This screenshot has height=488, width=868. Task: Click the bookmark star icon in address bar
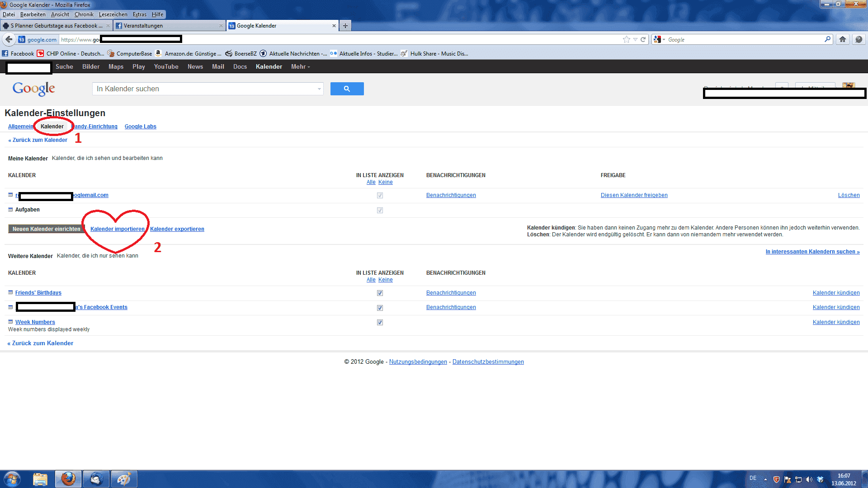pyautogui.click(x=626, y=39)
